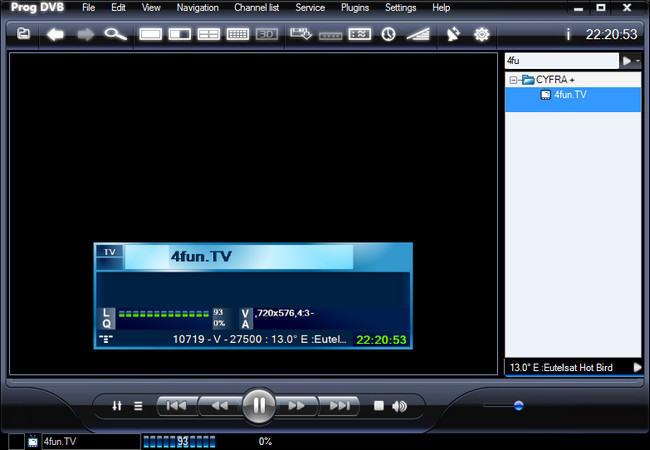Screen dimensions: 650x450
Task: Click the green 22:20:53 clock in OSD
Action: 381,340
